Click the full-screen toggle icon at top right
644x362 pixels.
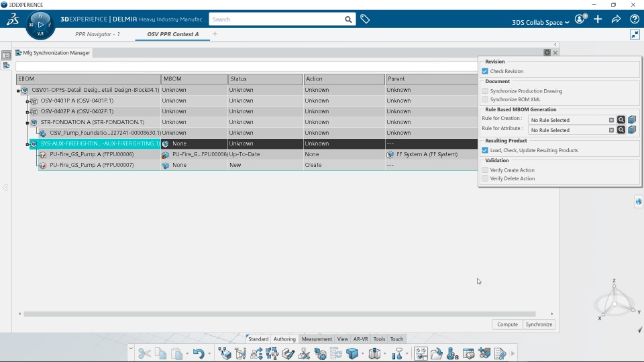(635, 34)
